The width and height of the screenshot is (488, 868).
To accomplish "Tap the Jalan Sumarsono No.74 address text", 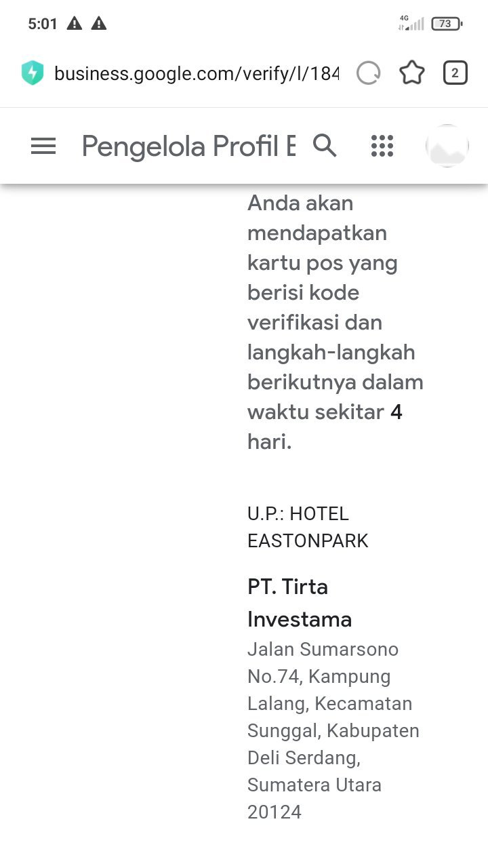I will click(333, 730).
